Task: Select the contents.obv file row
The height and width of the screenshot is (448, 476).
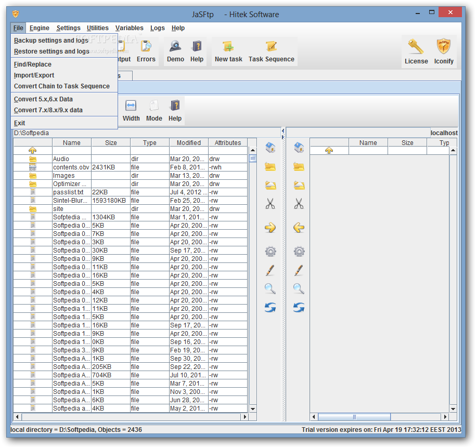Action: pyautogui.click(x=131, y=167)
